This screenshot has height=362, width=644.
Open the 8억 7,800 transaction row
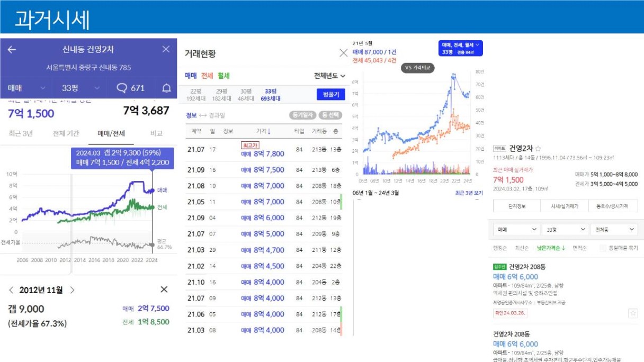(264, 150)
